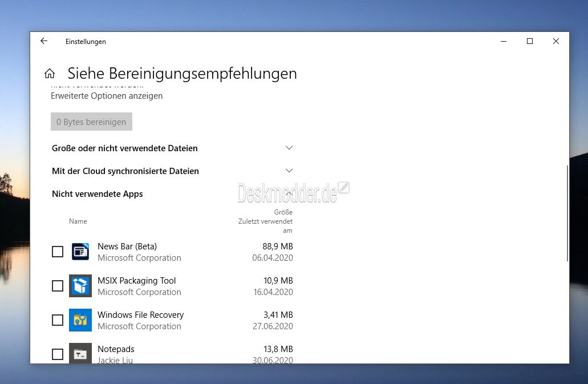Expand Mit der Cloud synchronisierte Dateien chevron

tap(289, 171)
